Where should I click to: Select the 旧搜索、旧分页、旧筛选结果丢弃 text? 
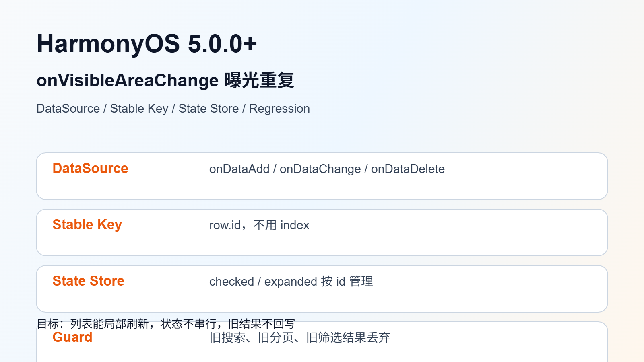coord(300,337)
